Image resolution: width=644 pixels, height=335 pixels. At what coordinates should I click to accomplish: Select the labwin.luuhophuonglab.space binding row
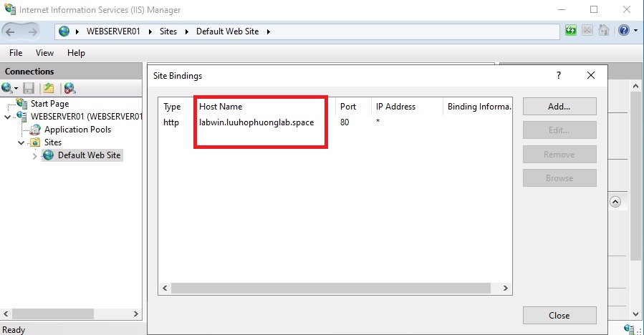point(256,122)
